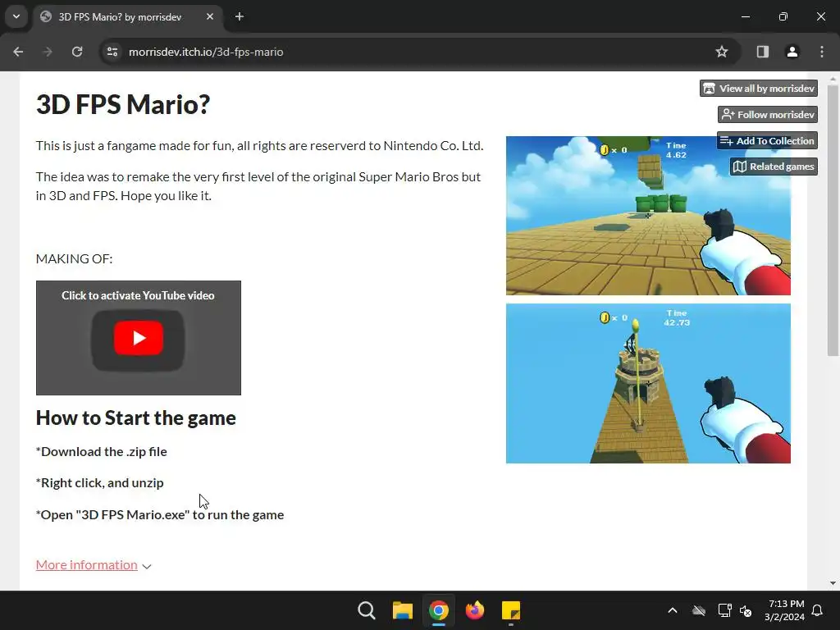This screenshot has height=630, width=840.
Task: Launch Firefox from taskbar
Action: (475, 610)
